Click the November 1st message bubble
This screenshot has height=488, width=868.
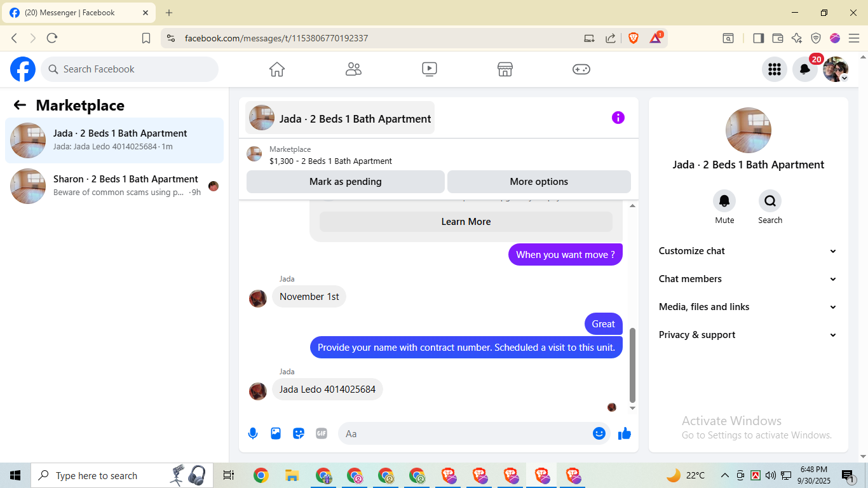click(x=309, y=297)
